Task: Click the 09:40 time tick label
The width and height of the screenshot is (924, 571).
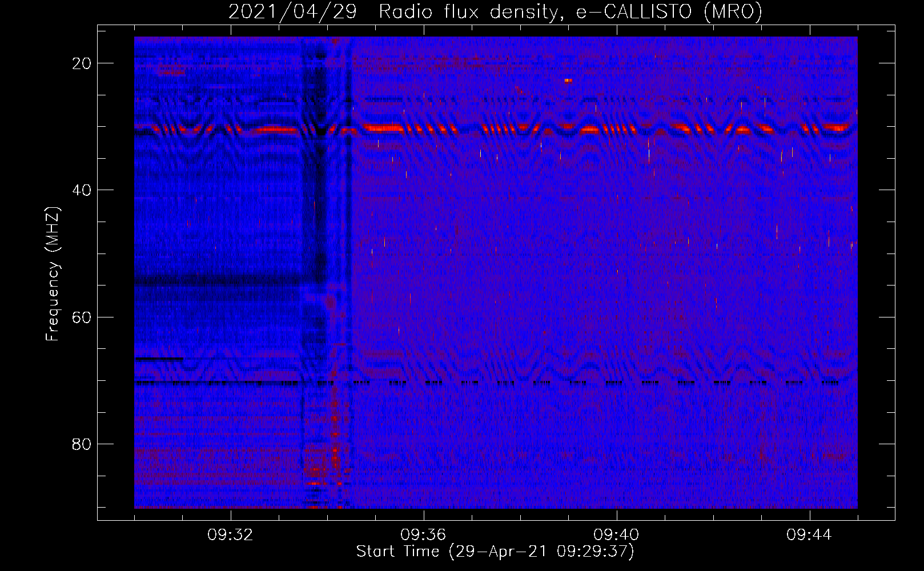Action: point(616,535)
